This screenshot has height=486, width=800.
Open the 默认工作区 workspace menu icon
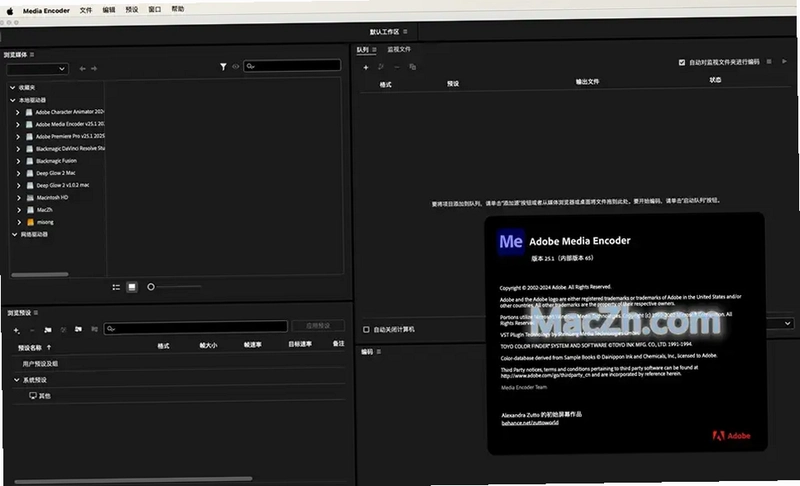(x=405, y=32)
